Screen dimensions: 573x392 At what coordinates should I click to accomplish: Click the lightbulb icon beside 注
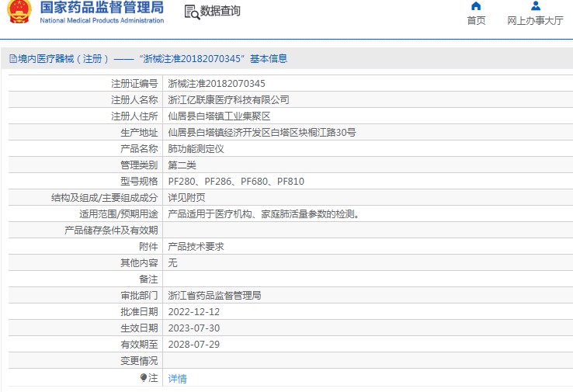point(144,378)
